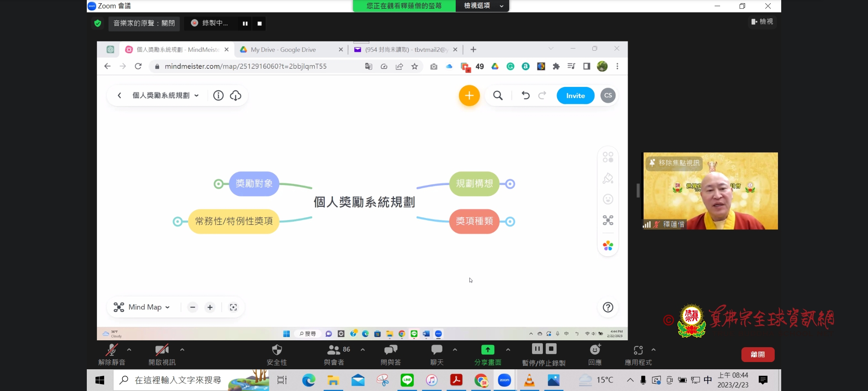The height and width of the screenshot is (391, 868).
Task: Expand the chat options arrow
Action: 455,350
